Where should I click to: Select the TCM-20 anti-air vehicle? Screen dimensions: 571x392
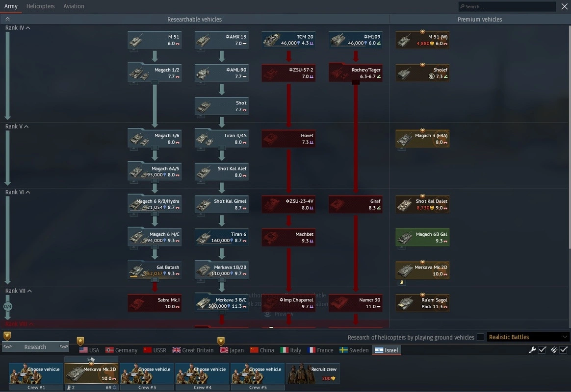click(288, 40)
